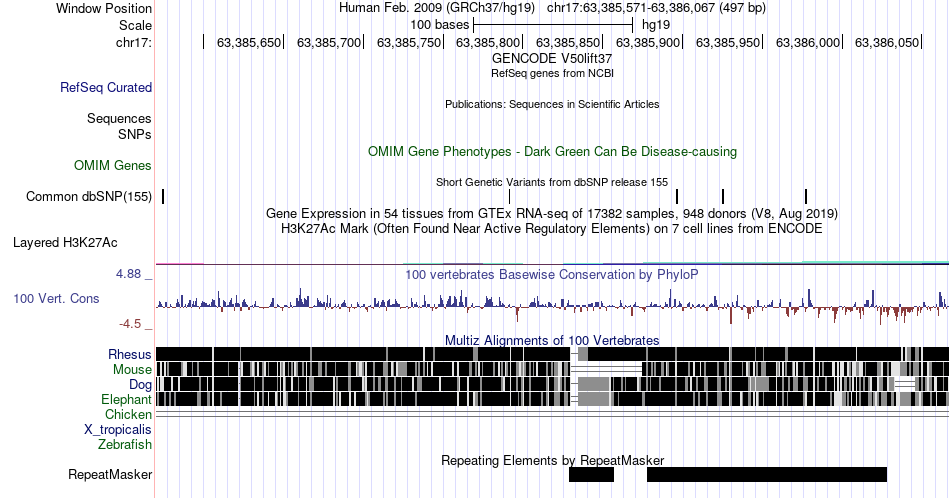Select the X_tropicalis alignment label
Viewport: 950px width, 498px height.
118,430
